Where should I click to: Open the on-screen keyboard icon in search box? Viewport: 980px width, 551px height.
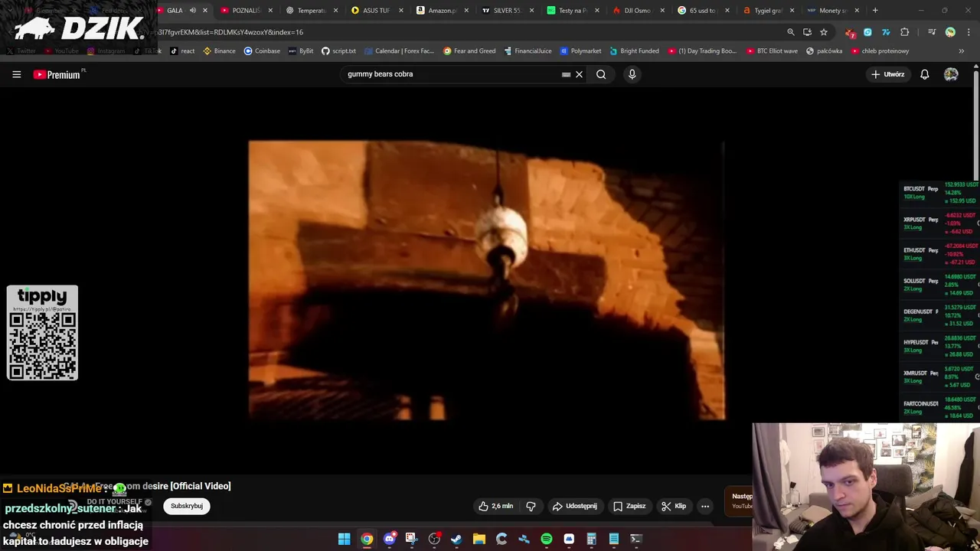tap(566, 74)
